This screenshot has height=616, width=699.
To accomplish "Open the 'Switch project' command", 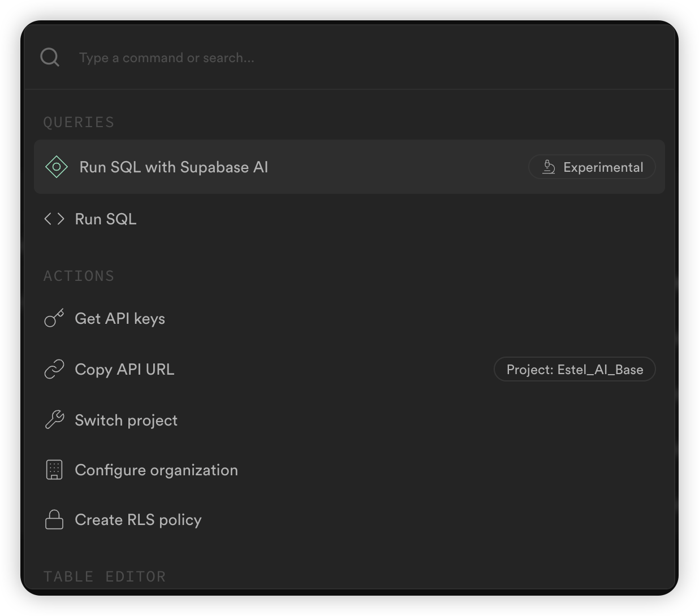I will (x=126, y=420).
